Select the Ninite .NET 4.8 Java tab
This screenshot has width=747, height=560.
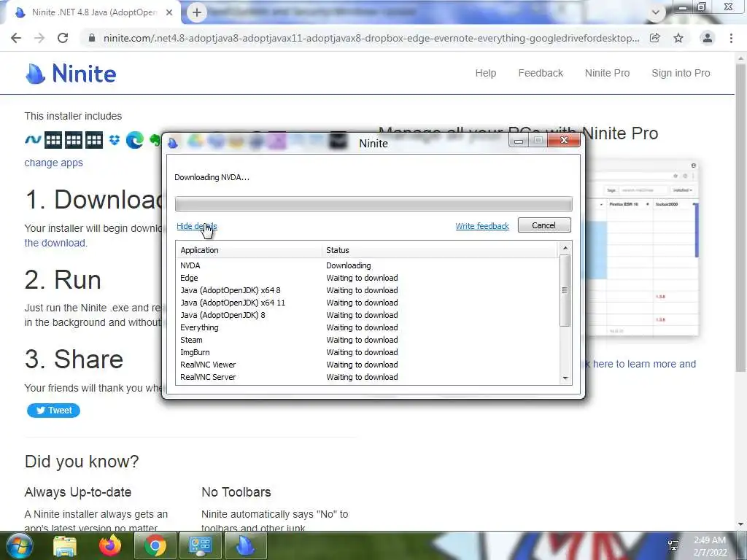pyautogui.click(x=93, y=13)
